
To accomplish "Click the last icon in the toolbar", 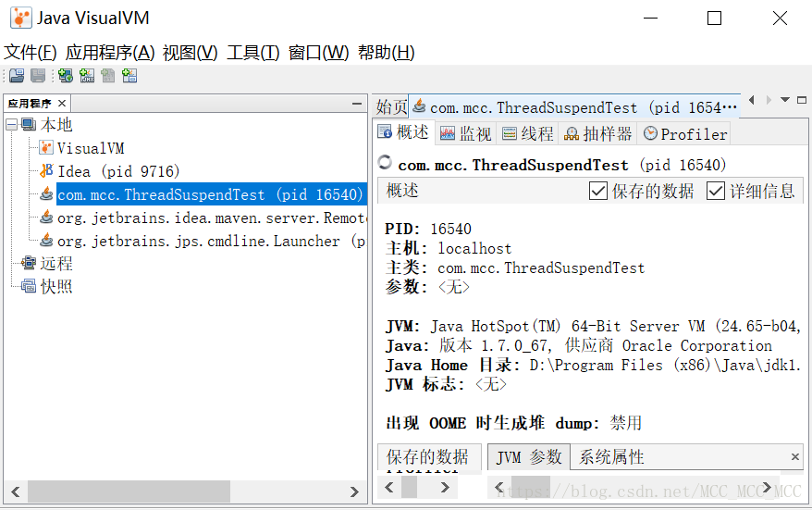I will [129, 76].
